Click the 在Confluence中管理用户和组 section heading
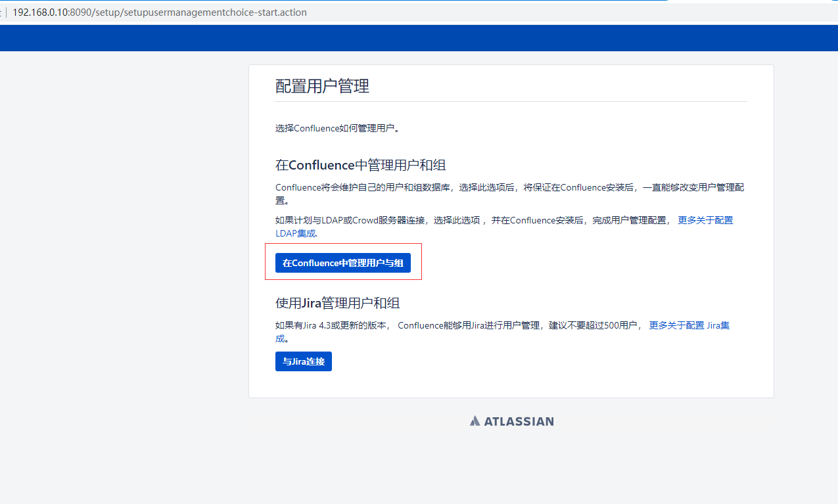 (361, 165)
